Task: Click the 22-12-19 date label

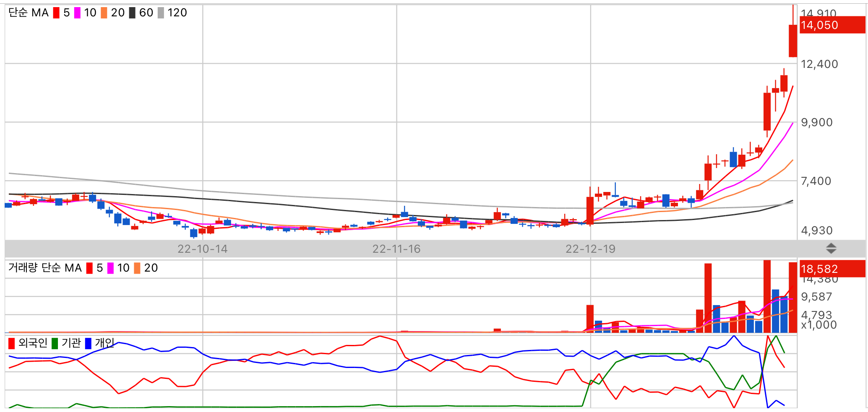Action: click(590, 249)
